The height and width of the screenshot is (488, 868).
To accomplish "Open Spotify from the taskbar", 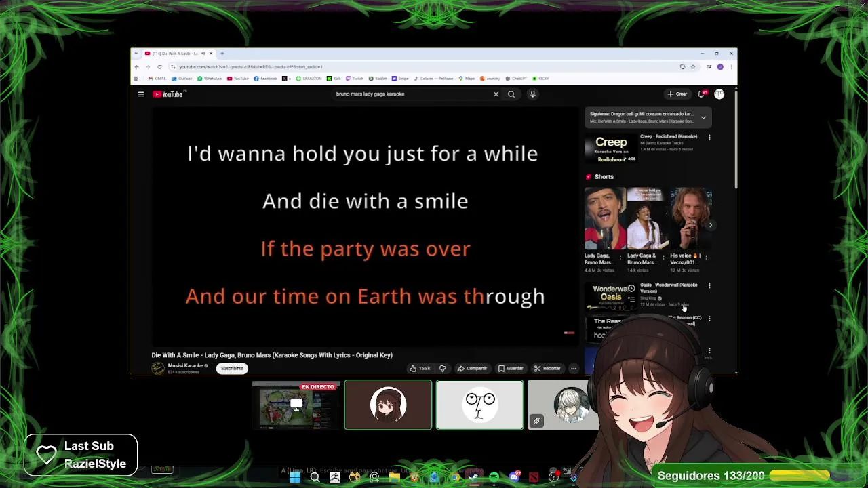I will (x=494, y=478).
